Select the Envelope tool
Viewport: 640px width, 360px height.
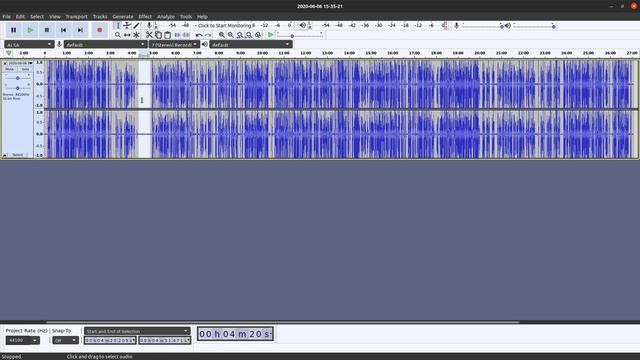click(127, 25)
